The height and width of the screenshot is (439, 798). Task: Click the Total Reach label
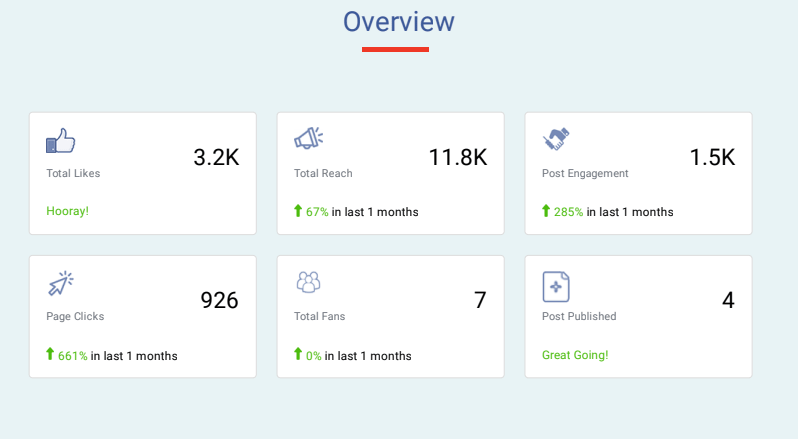pos(323,173)
